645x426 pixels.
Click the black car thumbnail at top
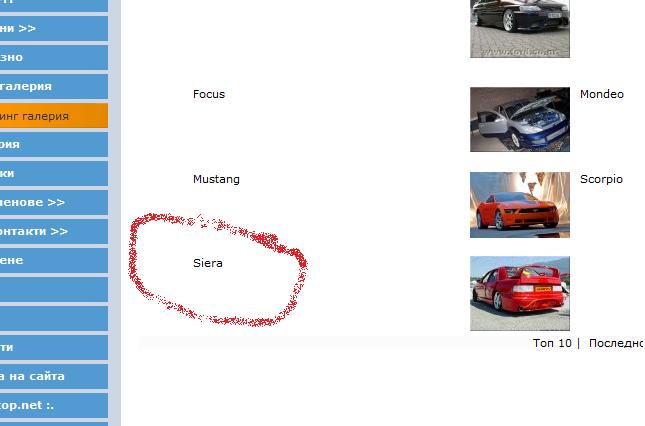click(520, 28)
